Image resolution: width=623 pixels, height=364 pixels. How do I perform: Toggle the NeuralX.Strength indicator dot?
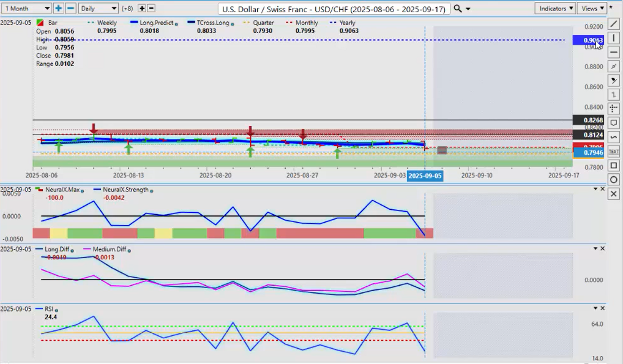pos(152,190)
